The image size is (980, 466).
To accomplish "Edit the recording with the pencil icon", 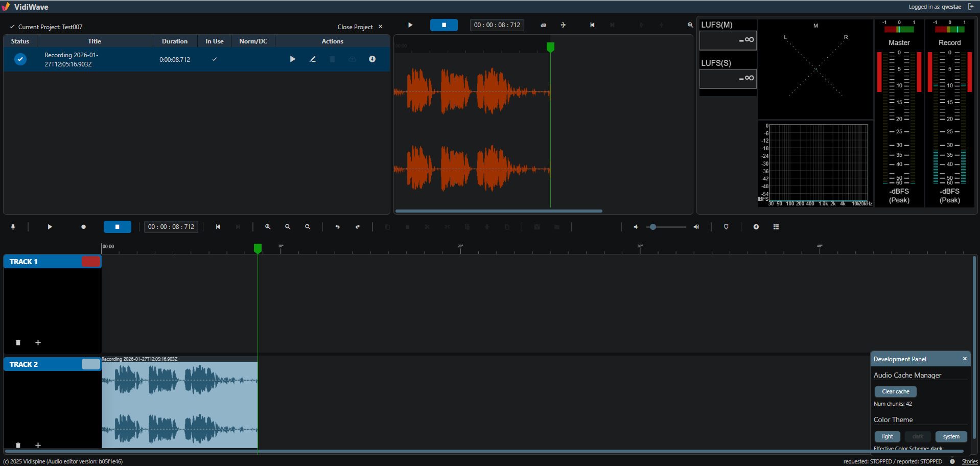I will tap(313, 59).
